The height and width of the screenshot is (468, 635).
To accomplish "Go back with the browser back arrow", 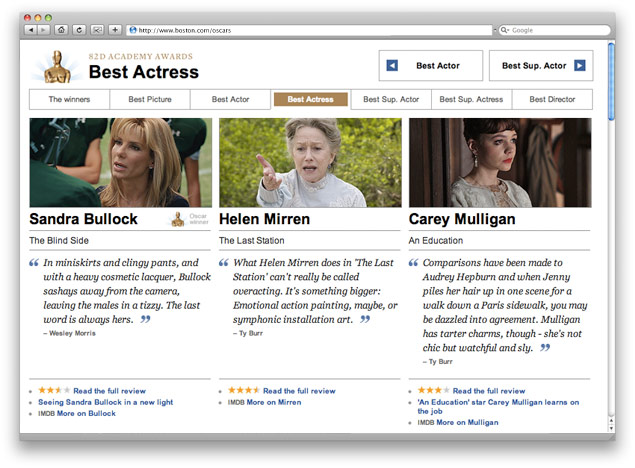I will pos(31,30).
